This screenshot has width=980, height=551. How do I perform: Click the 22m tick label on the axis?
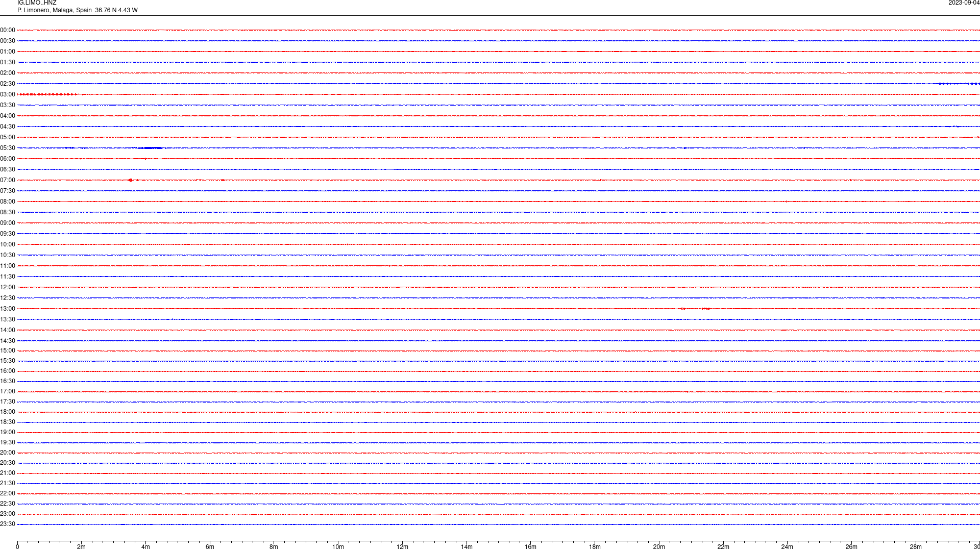723,547
